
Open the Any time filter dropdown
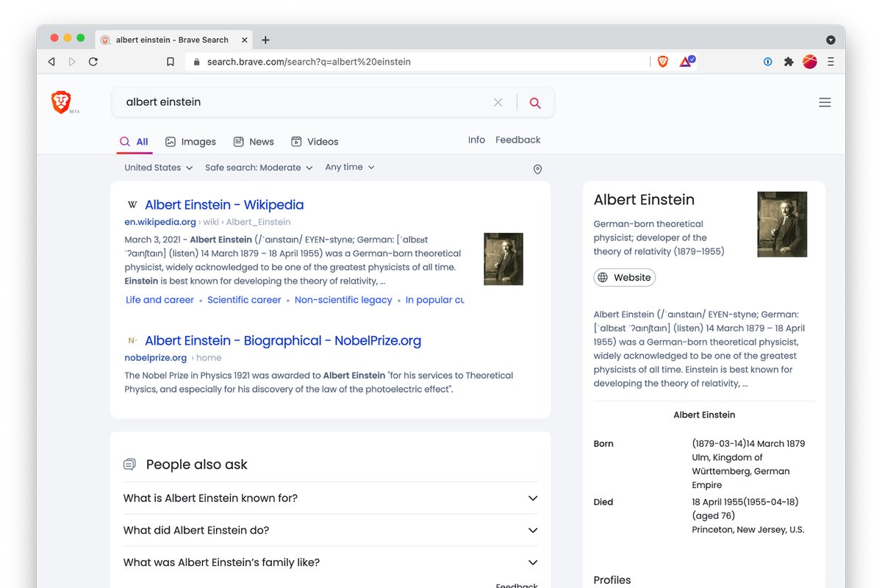[x=349, y=167]
